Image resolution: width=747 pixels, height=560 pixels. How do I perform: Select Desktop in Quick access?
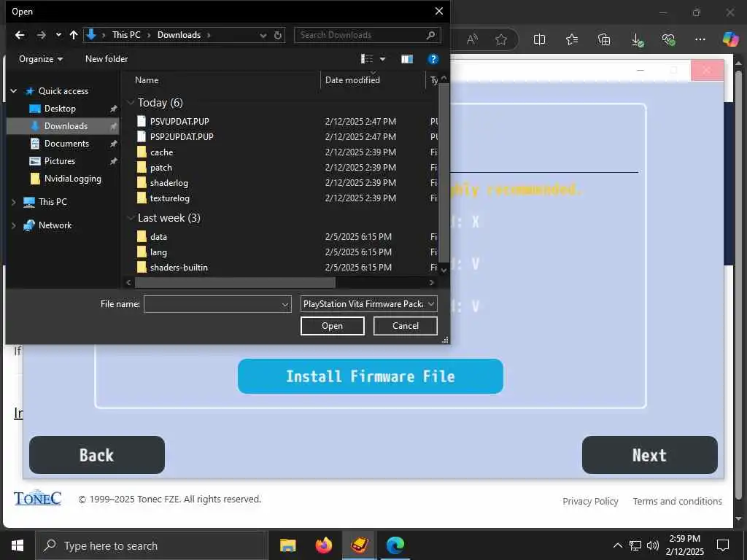[x=60, y=109]
